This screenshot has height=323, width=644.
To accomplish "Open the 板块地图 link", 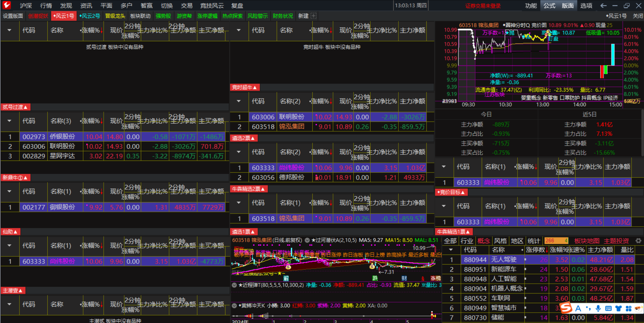I will click(x=587, y=241).
